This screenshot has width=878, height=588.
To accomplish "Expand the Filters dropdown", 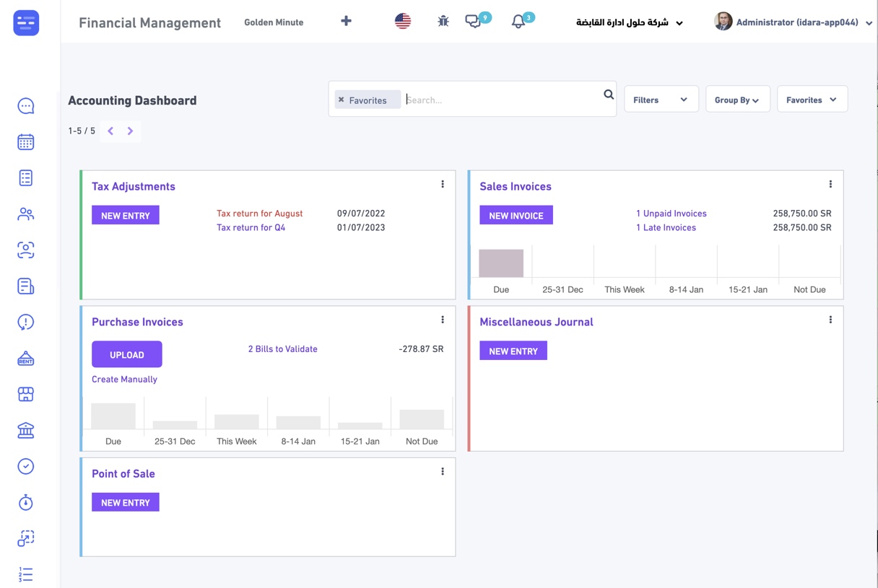I will click(660, 100).
